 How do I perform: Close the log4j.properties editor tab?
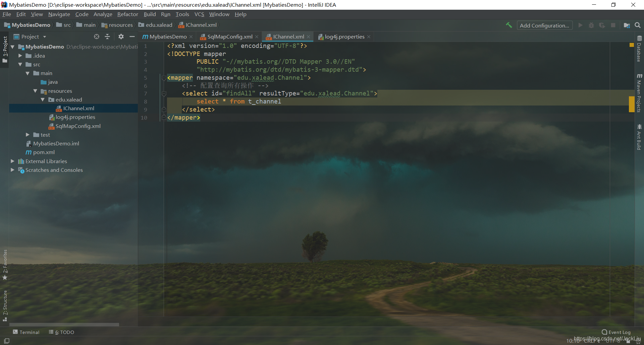tap(369, 37)
